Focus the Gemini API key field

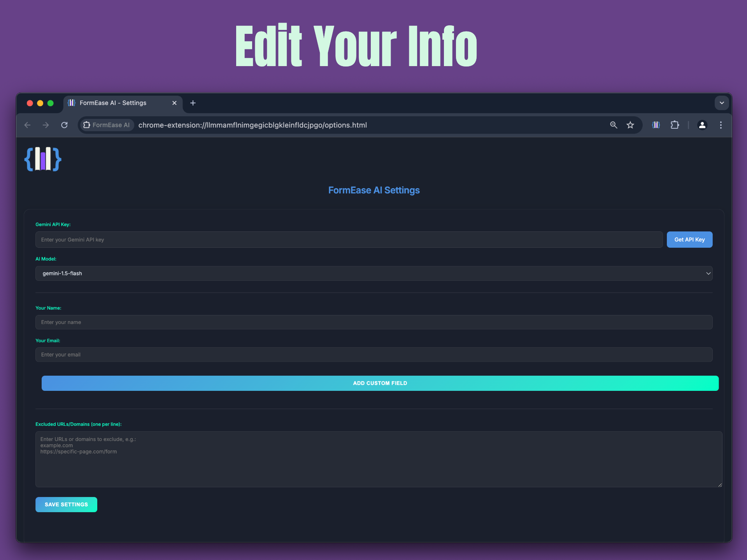[349, 240]
